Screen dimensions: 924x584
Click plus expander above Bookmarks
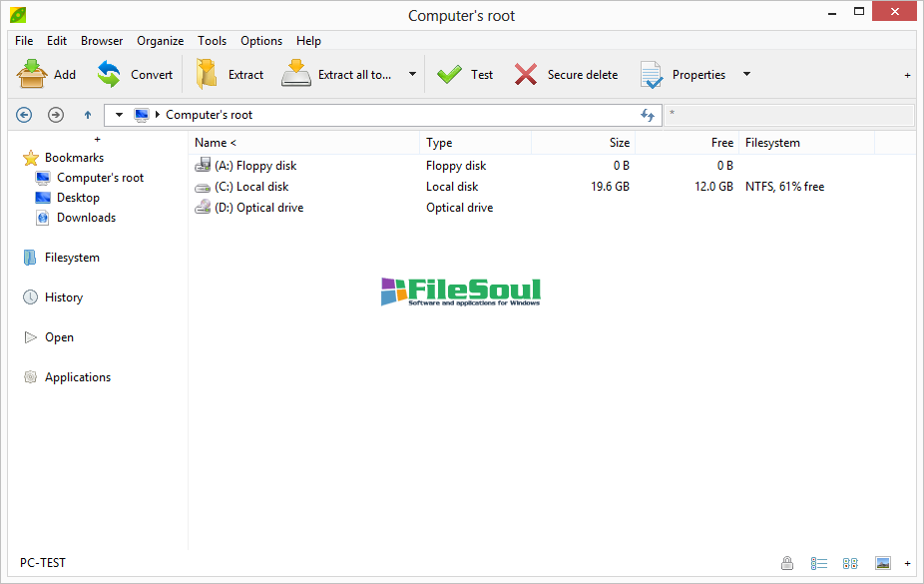coord(97,140)
